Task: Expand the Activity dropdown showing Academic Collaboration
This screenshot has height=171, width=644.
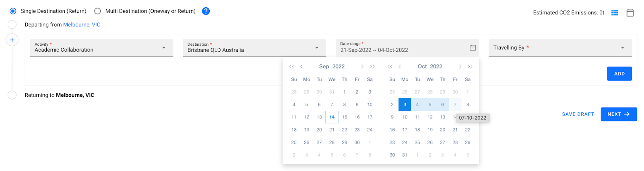Action: point(101,48)
